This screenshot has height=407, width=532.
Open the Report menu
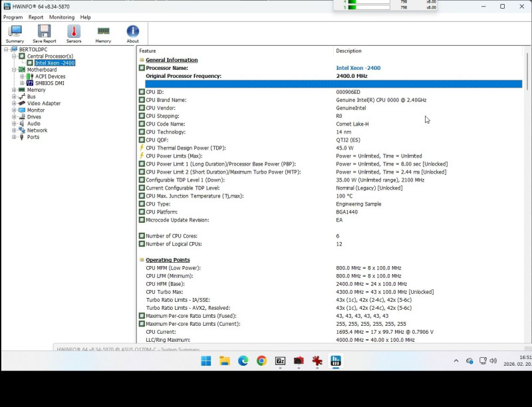(36, 17)
